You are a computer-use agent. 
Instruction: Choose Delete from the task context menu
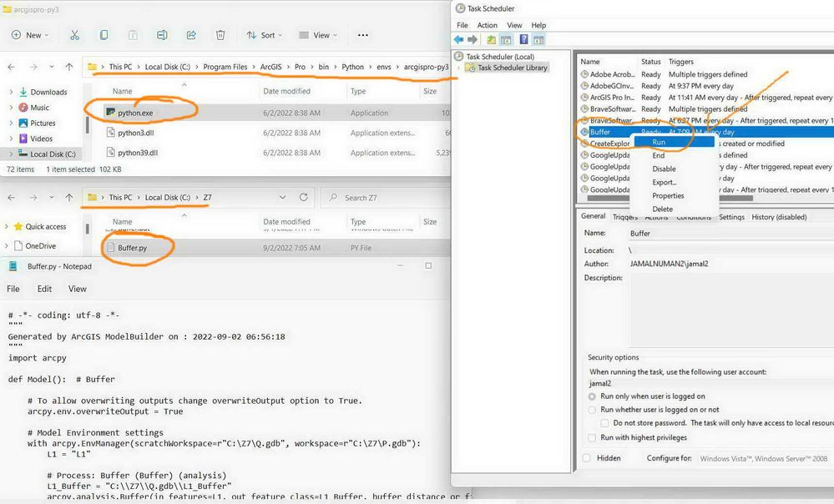coord(662,209)
